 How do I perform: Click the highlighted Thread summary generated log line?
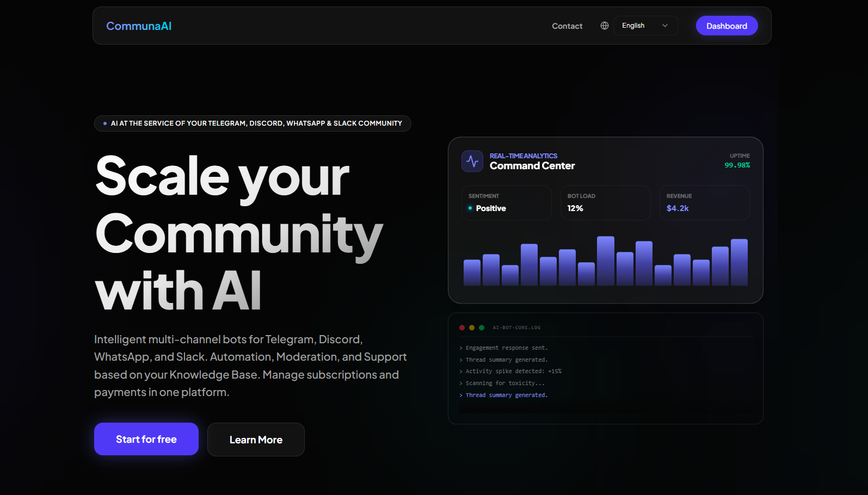pos(506,395)
